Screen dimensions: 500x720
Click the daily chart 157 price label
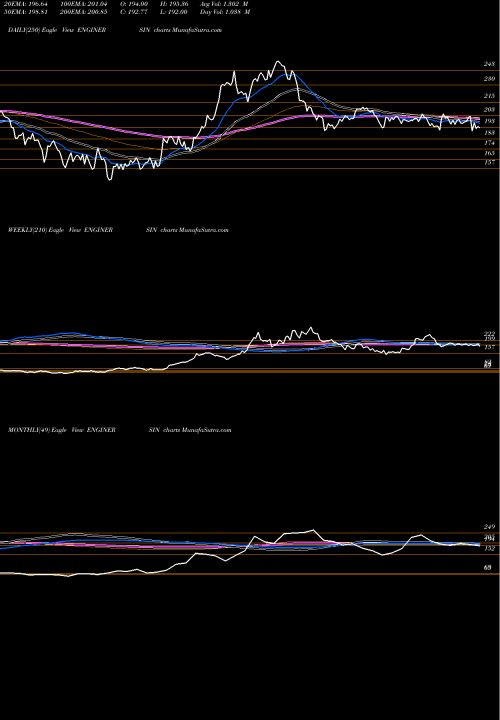[489, 163]
